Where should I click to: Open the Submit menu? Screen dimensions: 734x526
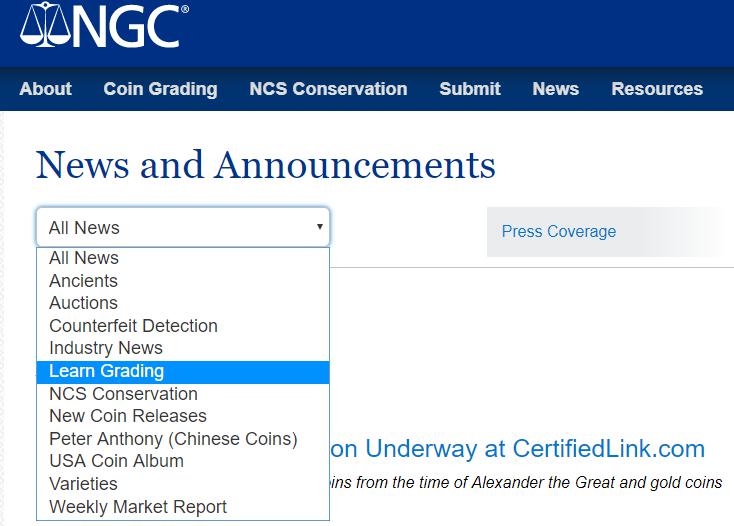470,89
